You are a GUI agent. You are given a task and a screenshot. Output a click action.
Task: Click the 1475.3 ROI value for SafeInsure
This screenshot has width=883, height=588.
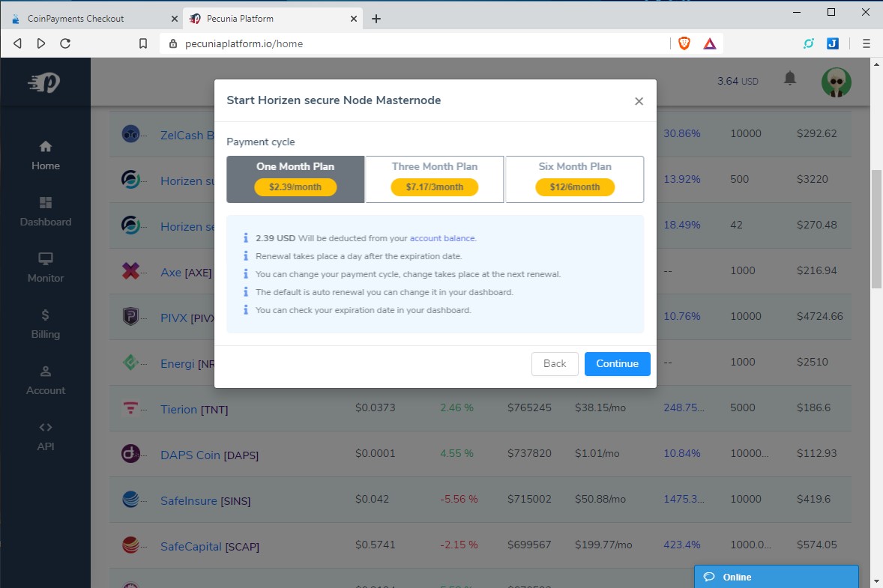coord(684,499)
